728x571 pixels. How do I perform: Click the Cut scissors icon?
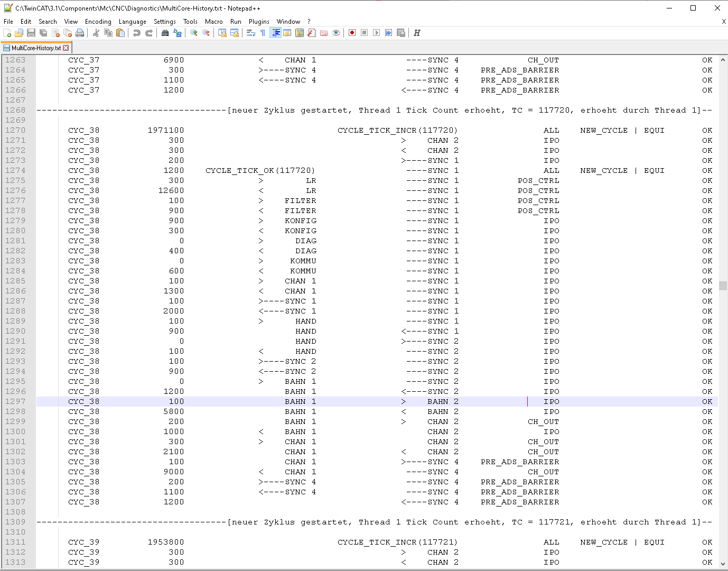[96, 33]
